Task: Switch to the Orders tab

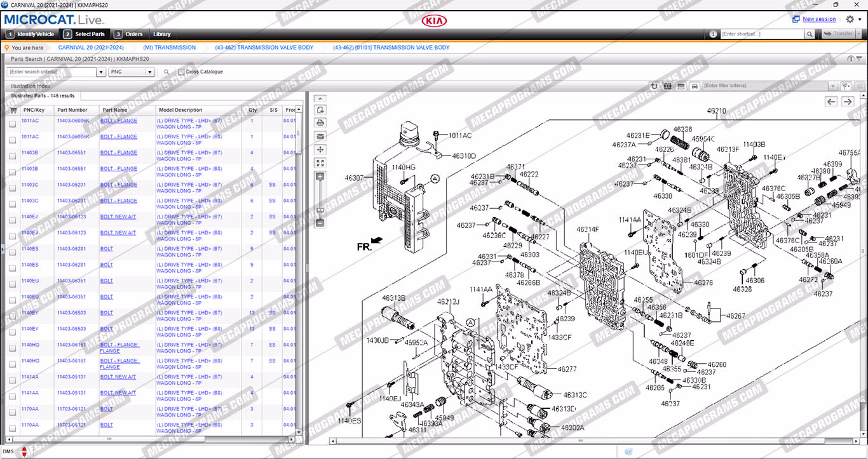Action: [129, 34]
